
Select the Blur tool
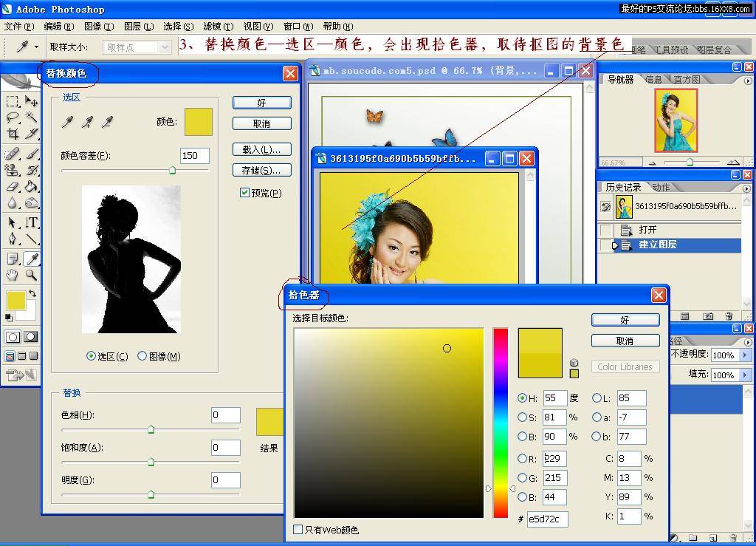13,203
